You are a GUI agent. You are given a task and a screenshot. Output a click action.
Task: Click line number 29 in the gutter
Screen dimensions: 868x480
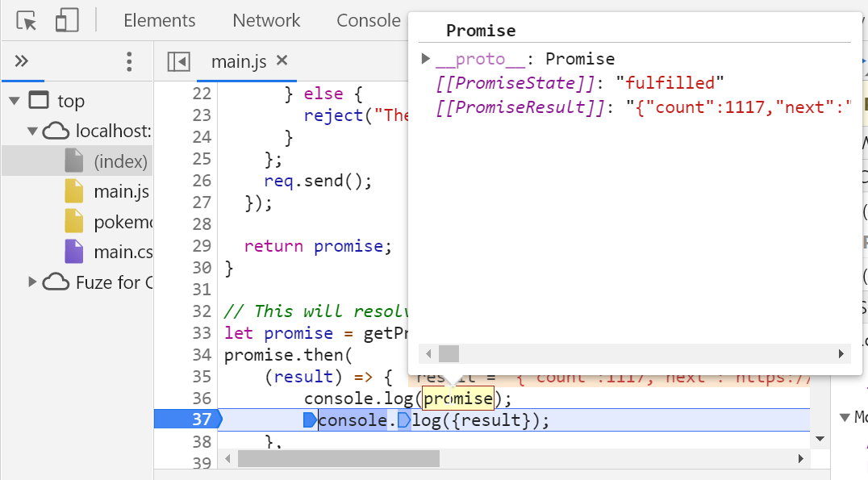tap(202, 246)
